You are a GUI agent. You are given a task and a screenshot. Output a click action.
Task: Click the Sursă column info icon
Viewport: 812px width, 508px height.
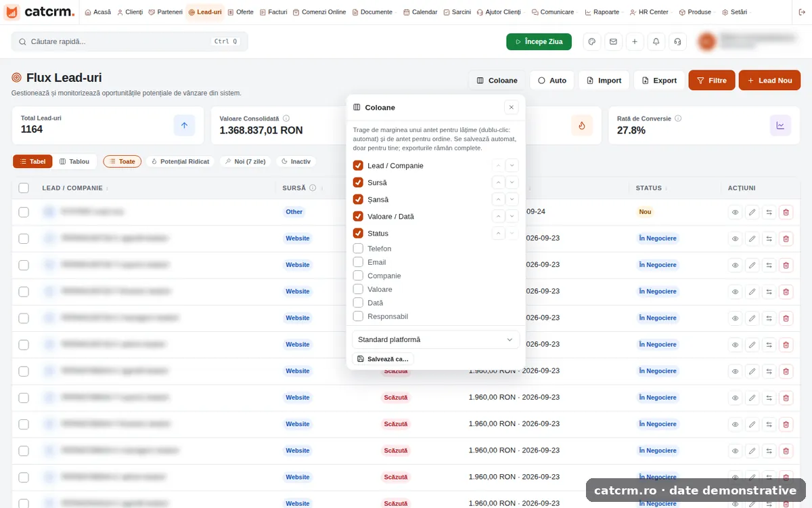(x=313, y=188)
